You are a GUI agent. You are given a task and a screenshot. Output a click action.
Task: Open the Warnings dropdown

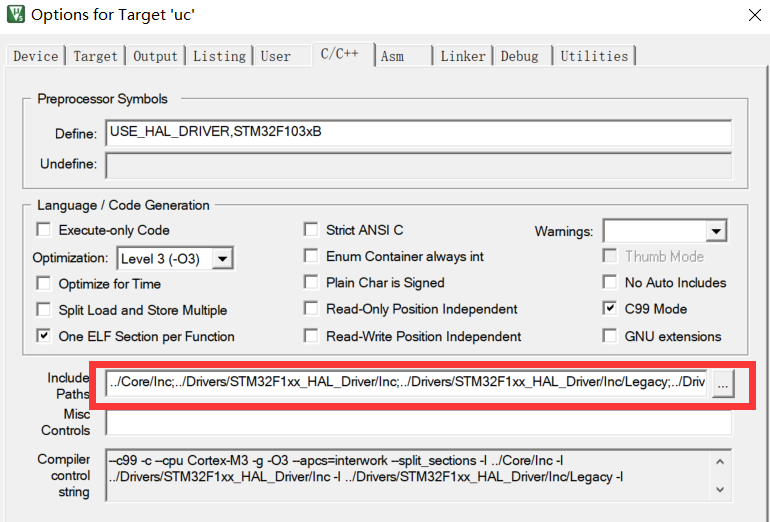pos(665,231)
